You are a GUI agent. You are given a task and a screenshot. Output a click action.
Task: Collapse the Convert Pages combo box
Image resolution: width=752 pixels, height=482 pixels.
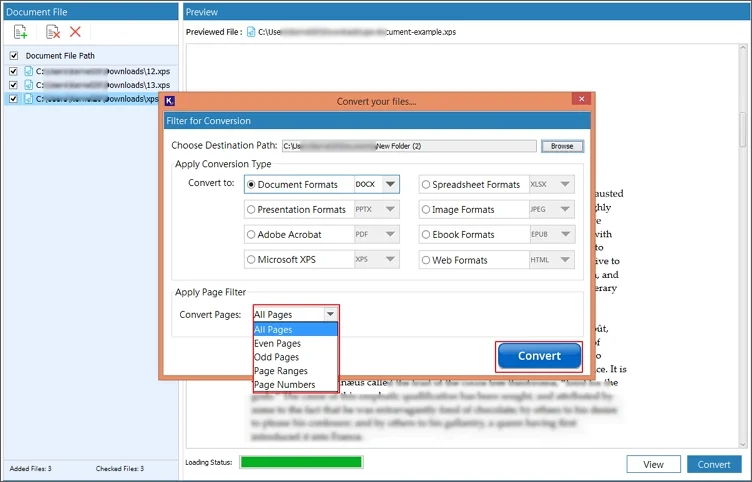tap(330, 314)
